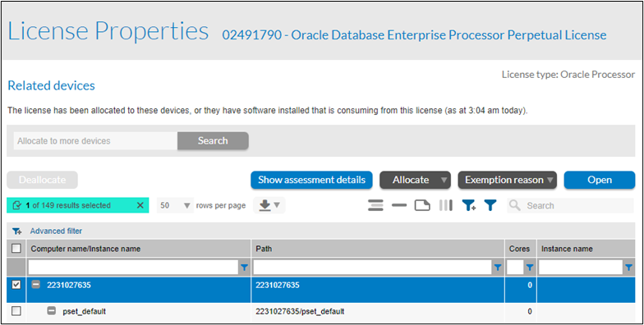Collapse the 2231027635 tree row
Viewport: 644px width, 325px height.
36,284
